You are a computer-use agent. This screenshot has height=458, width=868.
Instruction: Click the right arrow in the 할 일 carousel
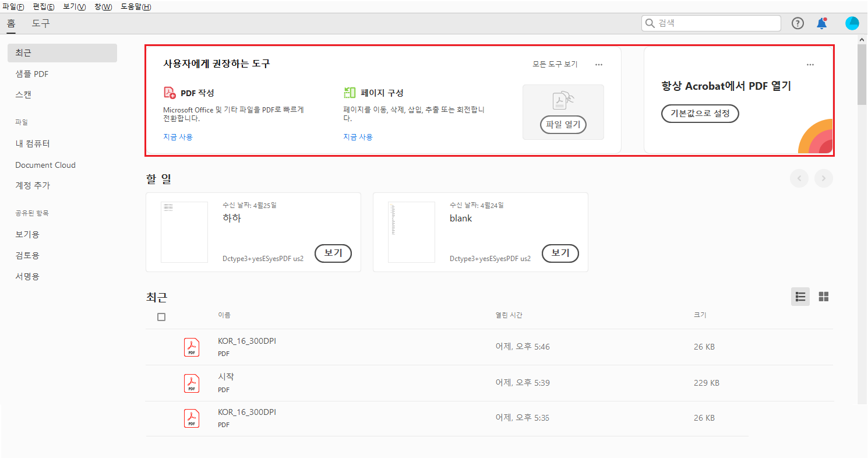tap(823, 178)
